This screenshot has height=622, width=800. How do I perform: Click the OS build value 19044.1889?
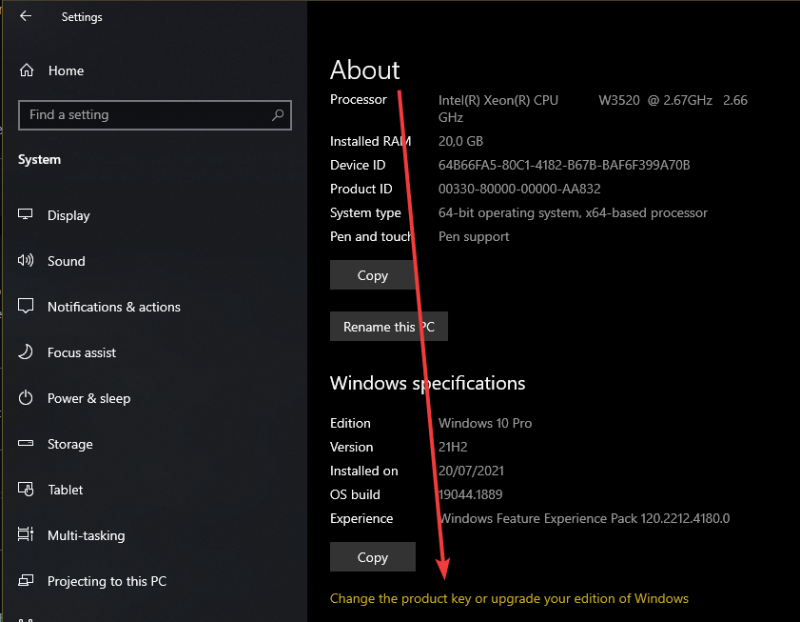pyautogui.click(x=470, y=494)
